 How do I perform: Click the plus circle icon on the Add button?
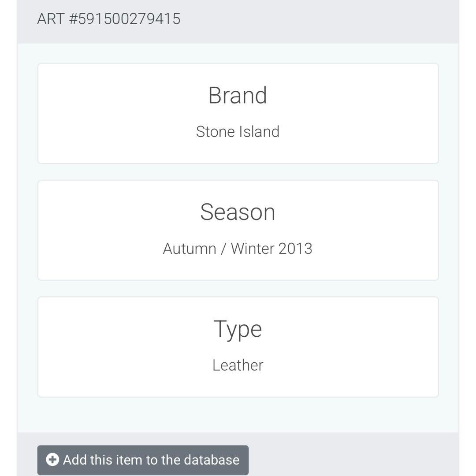pos(52,460)
